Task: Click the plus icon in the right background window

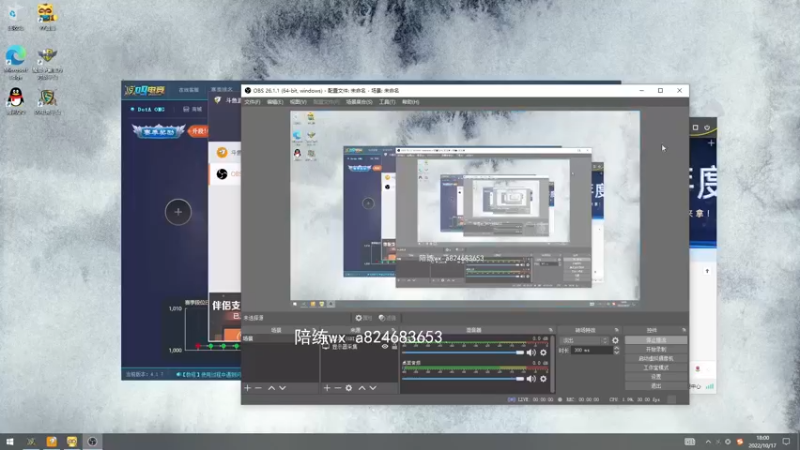Action: point(711,143)
